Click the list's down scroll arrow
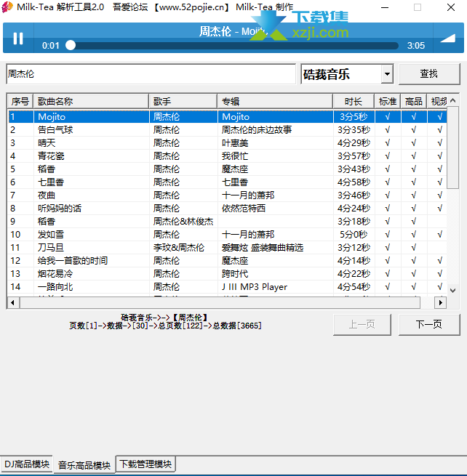467x476 pixels. pos(452,290)
